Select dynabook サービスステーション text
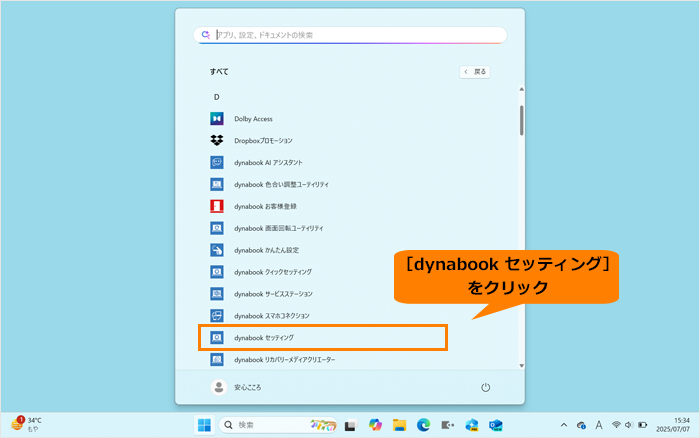 [273, 294]
